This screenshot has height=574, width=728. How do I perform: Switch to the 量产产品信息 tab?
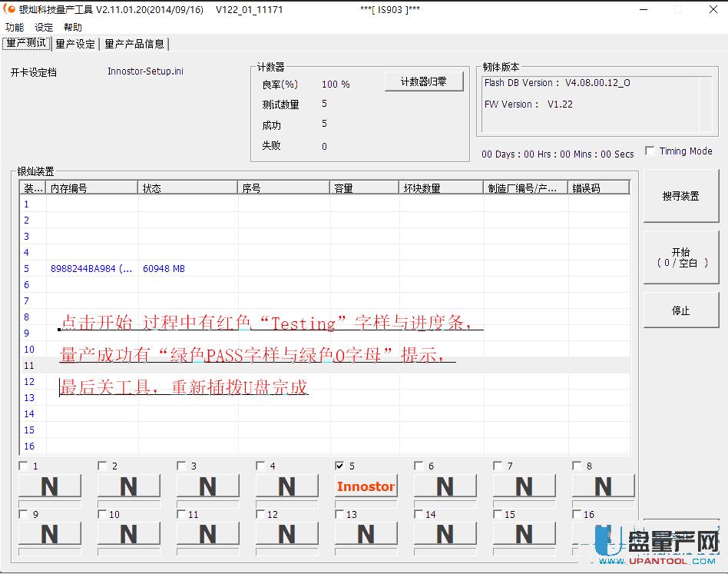pyautogui.click(x=135, y=44)
